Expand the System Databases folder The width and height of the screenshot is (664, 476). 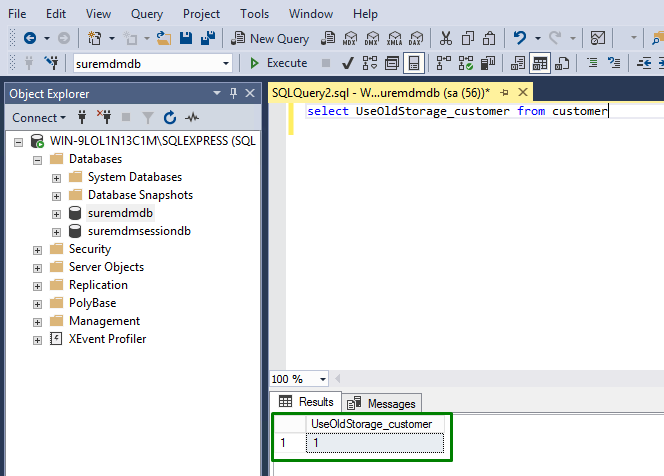(x=56, y=178)
